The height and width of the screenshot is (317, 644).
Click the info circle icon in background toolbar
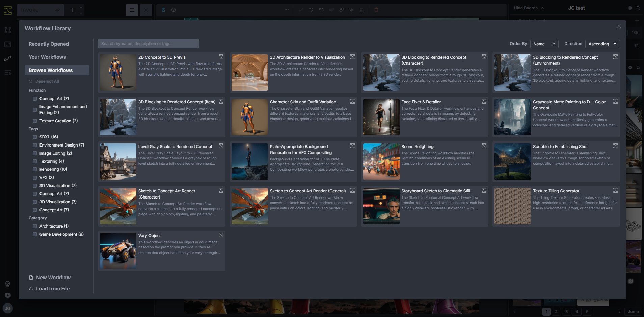[x=173, y=10]
